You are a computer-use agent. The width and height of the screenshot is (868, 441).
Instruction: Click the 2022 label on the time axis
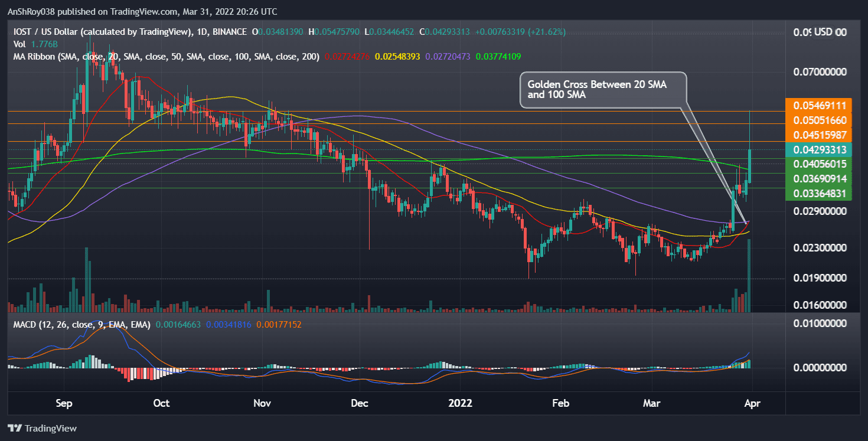tap(461, 403)
